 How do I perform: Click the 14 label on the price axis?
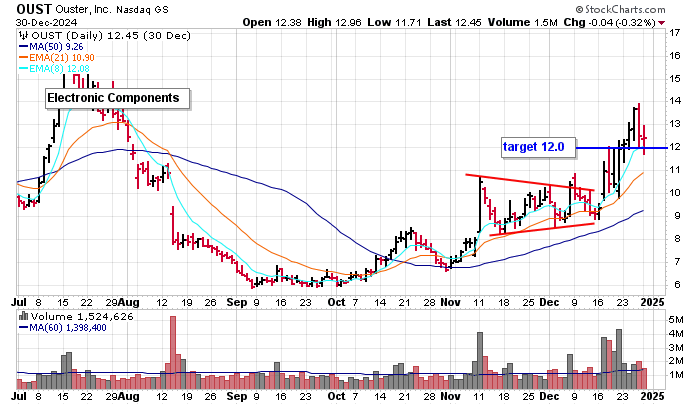point(675,101)
